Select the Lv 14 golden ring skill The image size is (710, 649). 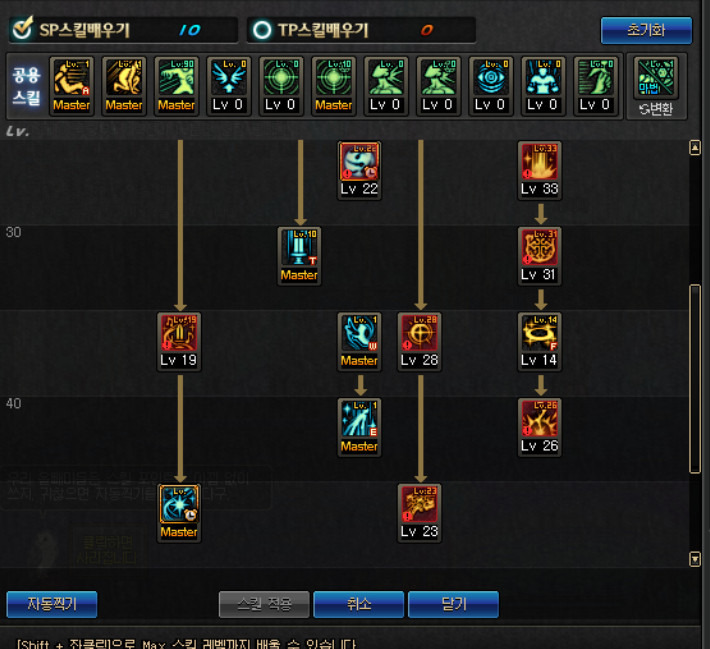539,333
